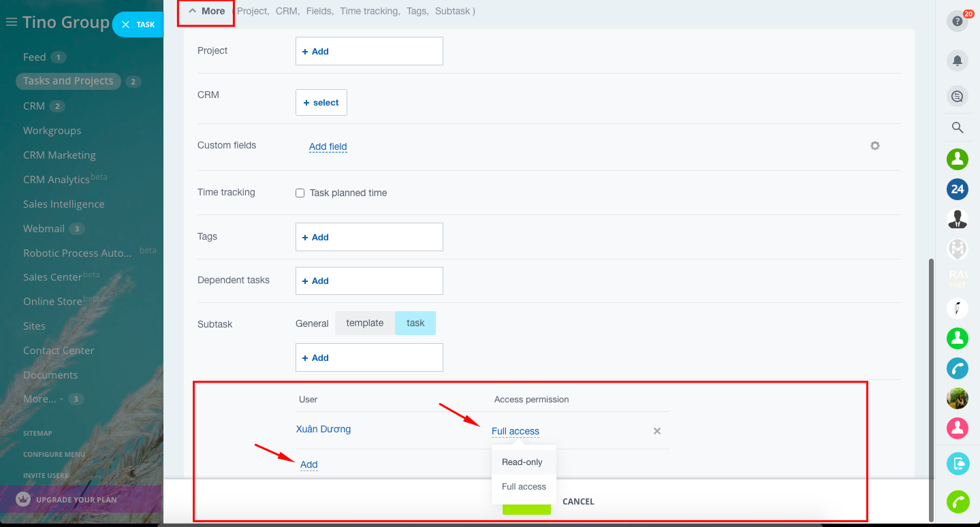Go to Workgroups
This screenshot has width=980, height=527.
coord(52,131)
